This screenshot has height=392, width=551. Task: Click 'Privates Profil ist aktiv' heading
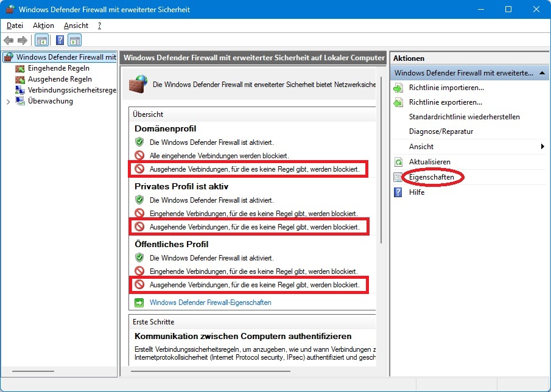coord(181,186)
